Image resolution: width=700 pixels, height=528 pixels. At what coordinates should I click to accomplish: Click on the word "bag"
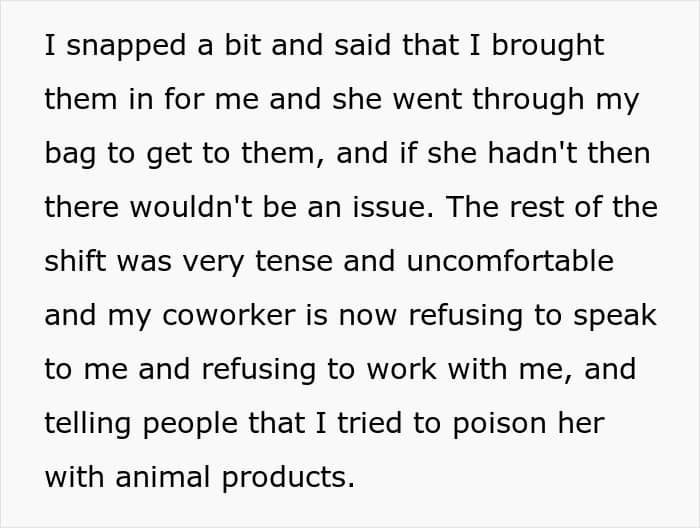[70, 154]
